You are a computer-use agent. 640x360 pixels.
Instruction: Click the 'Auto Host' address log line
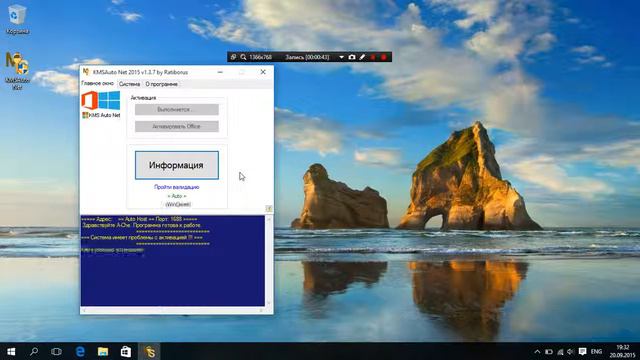[x=139, y=219]
